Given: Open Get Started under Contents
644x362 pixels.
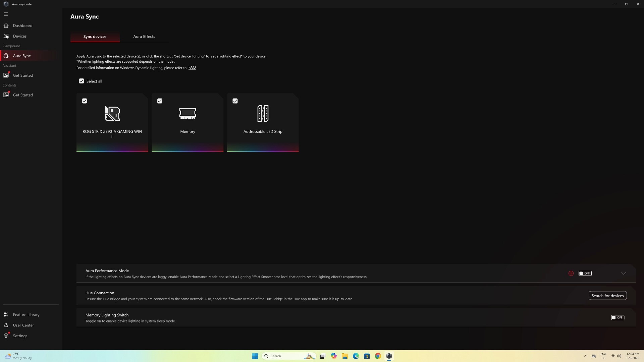Looking at the screenshot, I should coord(23,95).
